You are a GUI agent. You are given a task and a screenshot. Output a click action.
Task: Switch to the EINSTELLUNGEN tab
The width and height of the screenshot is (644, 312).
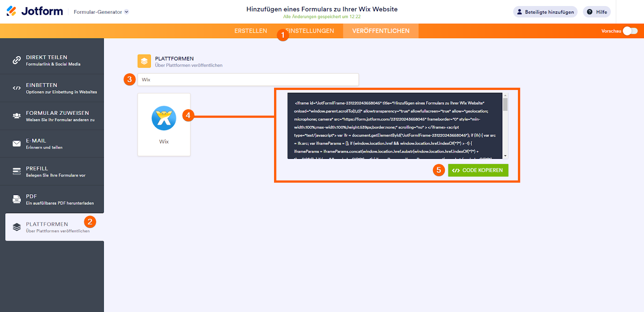[310, 31]
